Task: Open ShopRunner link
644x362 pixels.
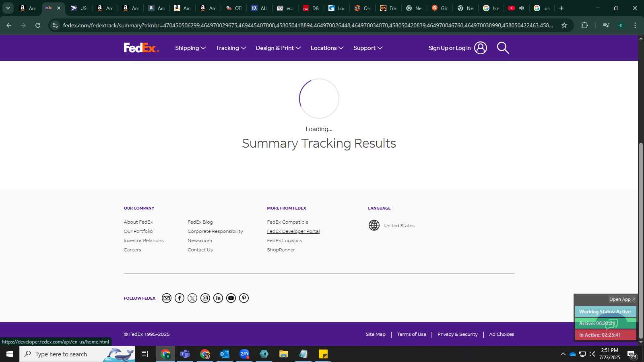Action: point(281,250)
